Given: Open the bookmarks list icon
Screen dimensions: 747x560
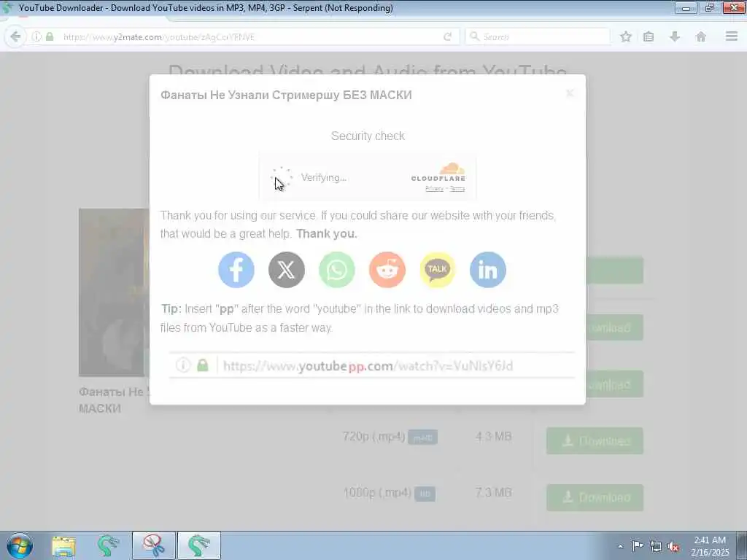Looking at the screenshot, I should (649, 36).
